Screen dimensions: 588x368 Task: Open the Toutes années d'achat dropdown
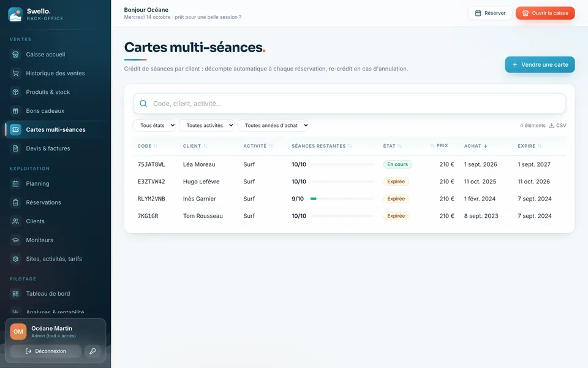[273, 125]
